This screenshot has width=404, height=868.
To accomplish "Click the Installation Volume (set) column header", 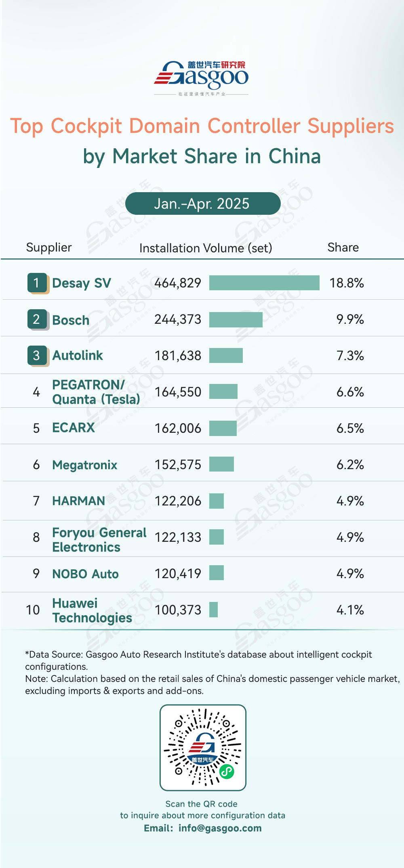I will pos(206,248).
